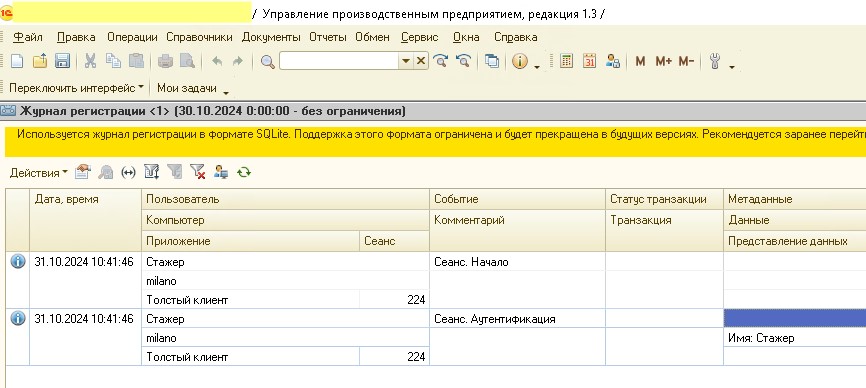Click the Find previous icon
The height and width of the screenshot is (388, 866).
(x=463, y=61)
